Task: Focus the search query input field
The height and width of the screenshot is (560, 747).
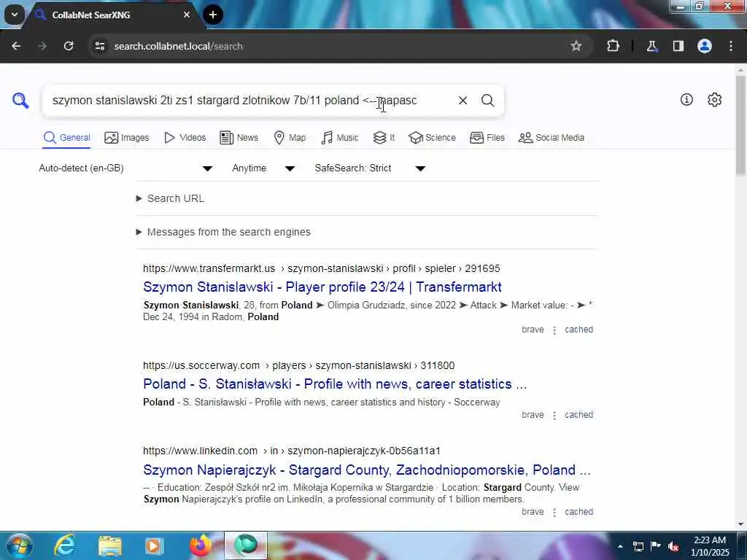Action: pyautogui.click(x=248, y=101)
